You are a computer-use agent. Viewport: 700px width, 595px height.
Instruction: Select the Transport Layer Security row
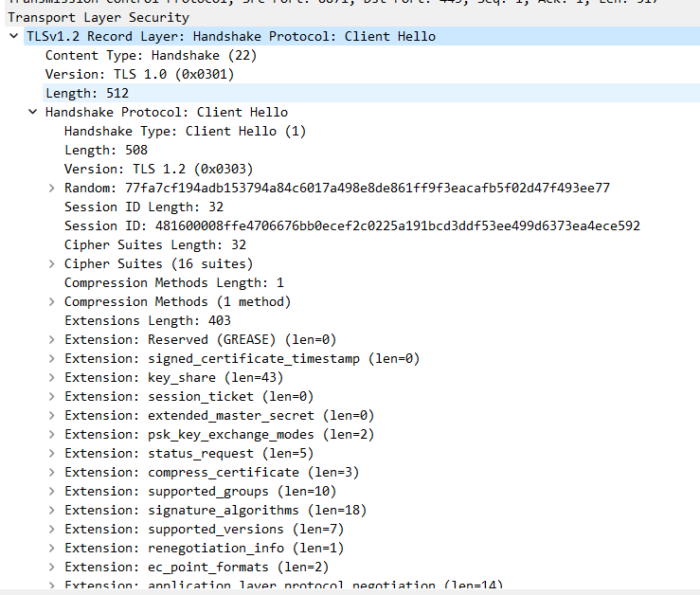99,17
